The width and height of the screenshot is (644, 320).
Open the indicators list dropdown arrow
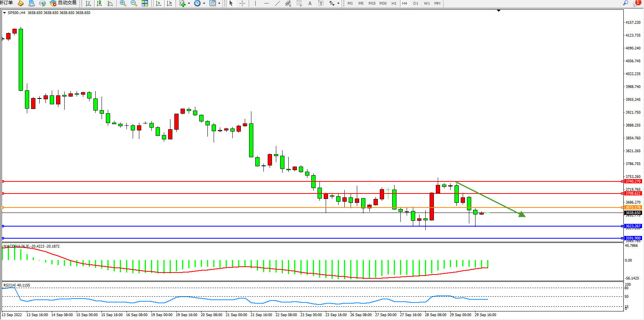click(189, 4)
